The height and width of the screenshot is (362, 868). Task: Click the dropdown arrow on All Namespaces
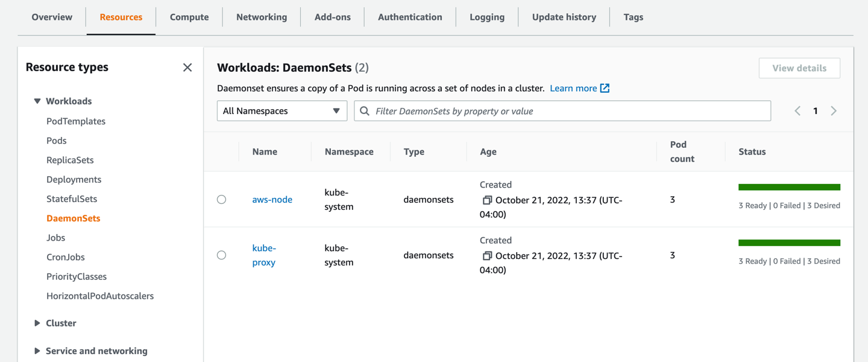[336, 110]
